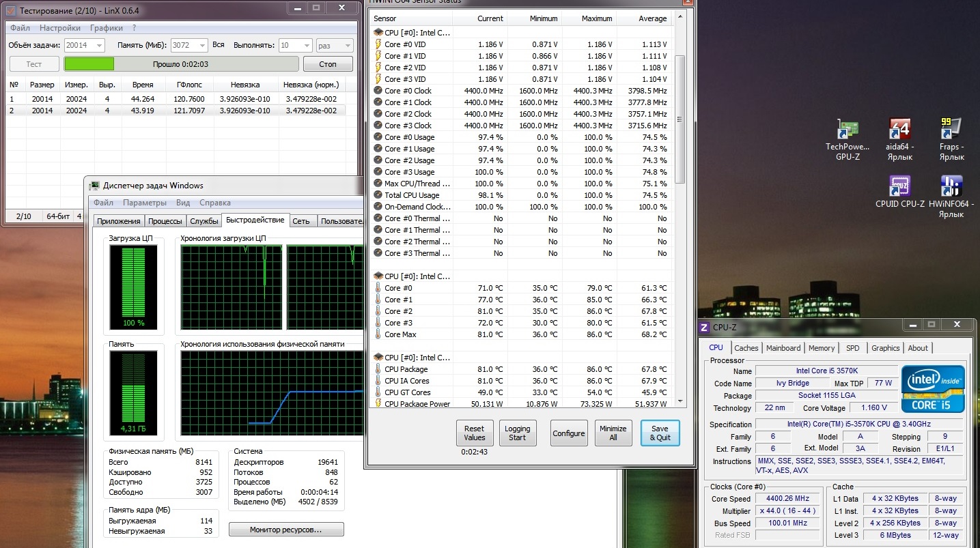Launch the aida64 desktop shortcut
The width and height of the screenshot is (980, 548).
click(899, 141)
